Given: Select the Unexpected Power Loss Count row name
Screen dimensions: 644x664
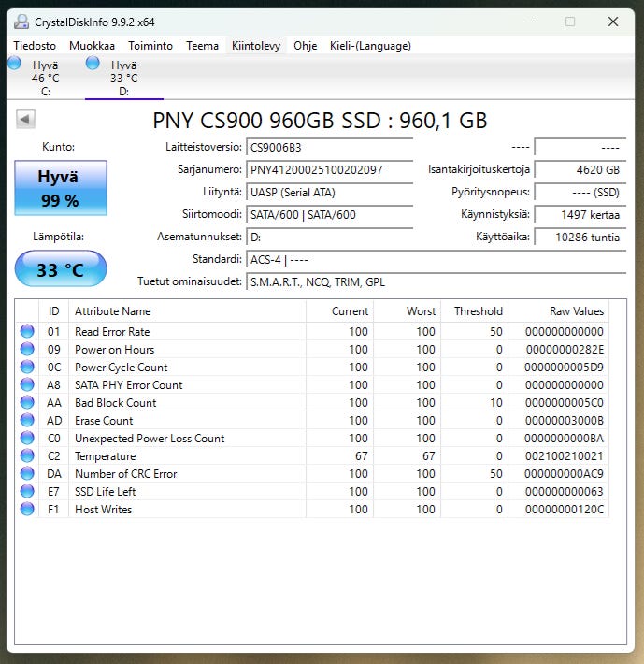Looking at the screenshot, I should coord(150,439).
